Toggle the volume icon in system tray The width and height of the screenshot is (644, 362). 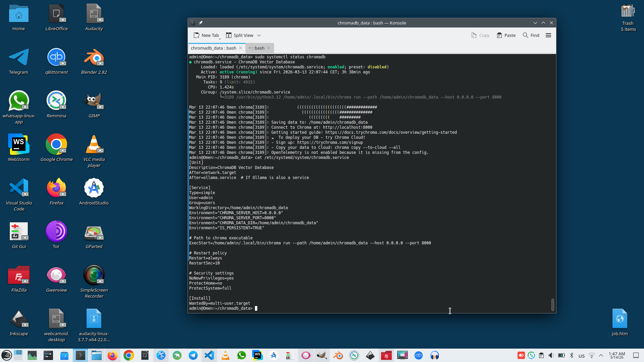point(551,355)
